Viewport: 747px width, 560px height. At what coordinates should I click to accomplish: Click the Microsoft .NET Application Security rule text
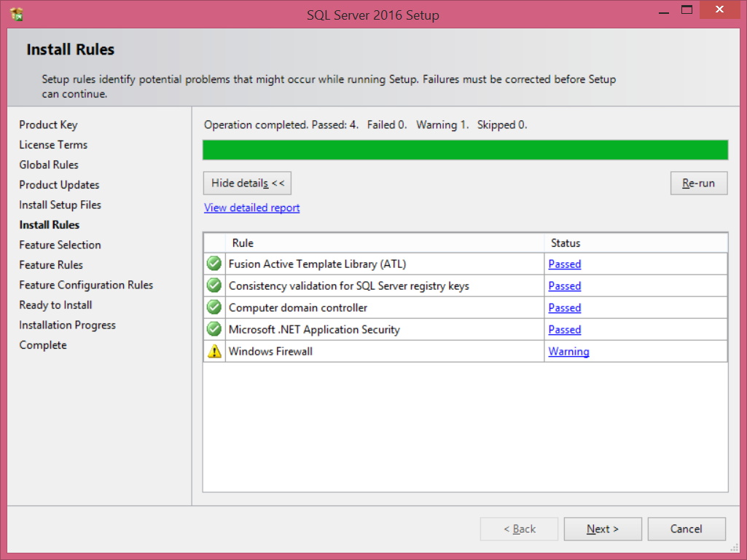[x=314, y=330]
